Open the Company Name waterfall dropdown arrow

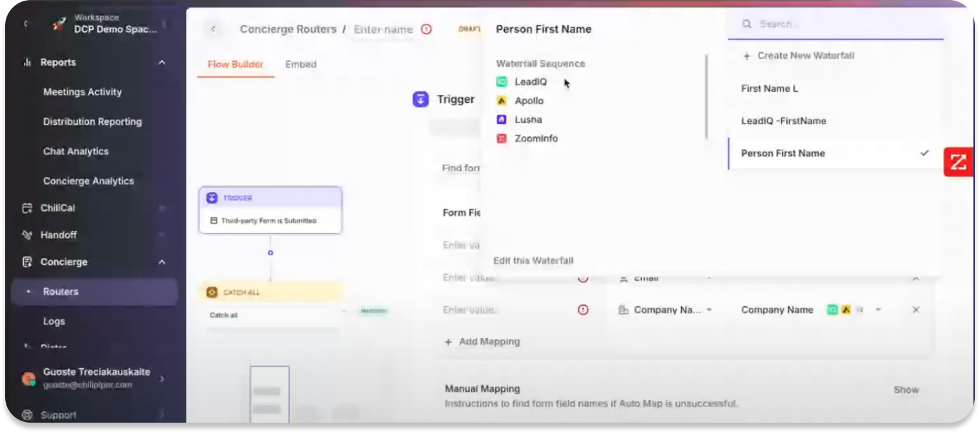878,310
